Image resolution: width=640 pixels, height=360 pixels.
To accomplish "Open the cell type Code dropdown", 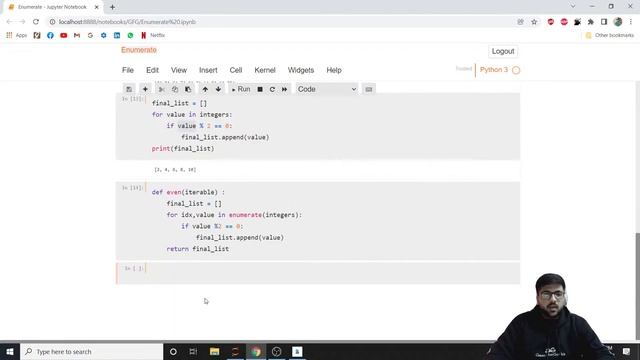I will [x=327, y=89].
